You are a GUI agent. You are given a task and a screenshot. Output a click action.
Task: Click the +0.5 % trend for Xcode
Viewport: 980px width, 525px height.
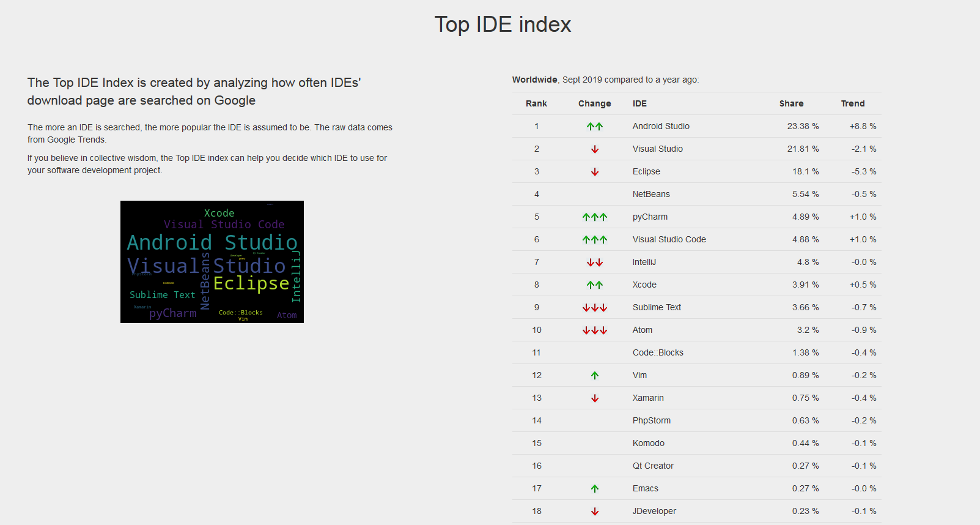coord(863,285)
